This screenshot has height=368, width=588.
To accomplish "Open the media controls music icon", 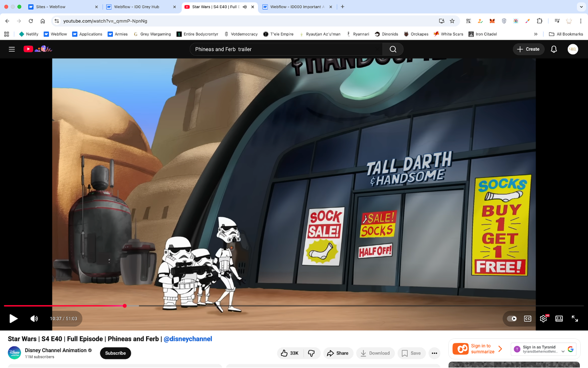I will 557,21.
